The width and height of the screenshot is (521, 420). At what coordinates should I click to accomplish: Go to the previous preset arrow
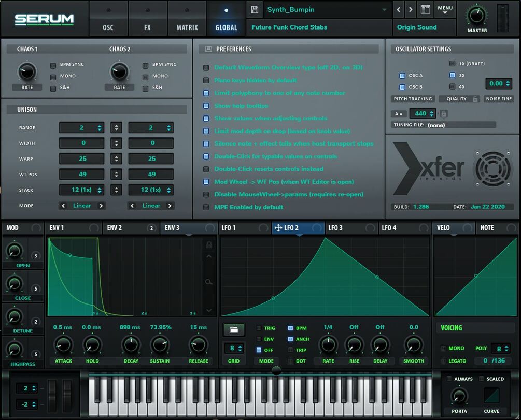tap(398, 10)
